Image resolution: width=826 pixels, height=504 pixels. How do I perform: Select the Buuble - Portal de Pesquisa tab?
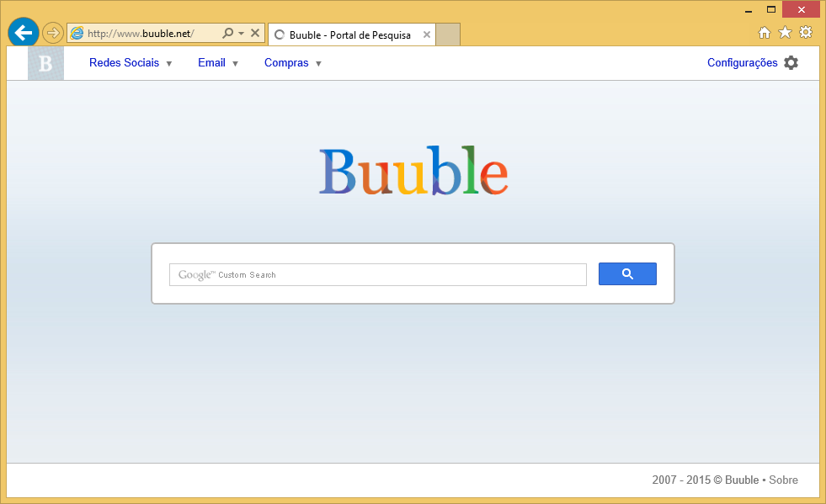coord(349,35)
